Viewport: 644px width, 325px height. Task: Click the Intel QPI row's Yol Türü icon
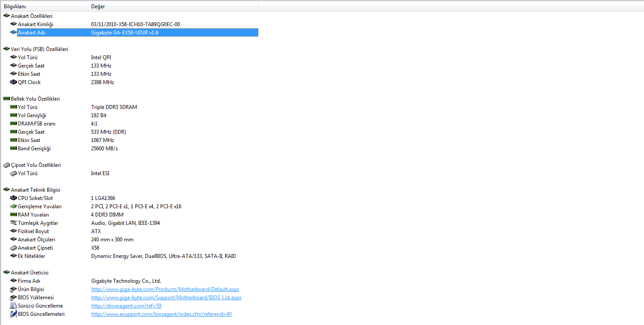(13, 58)
